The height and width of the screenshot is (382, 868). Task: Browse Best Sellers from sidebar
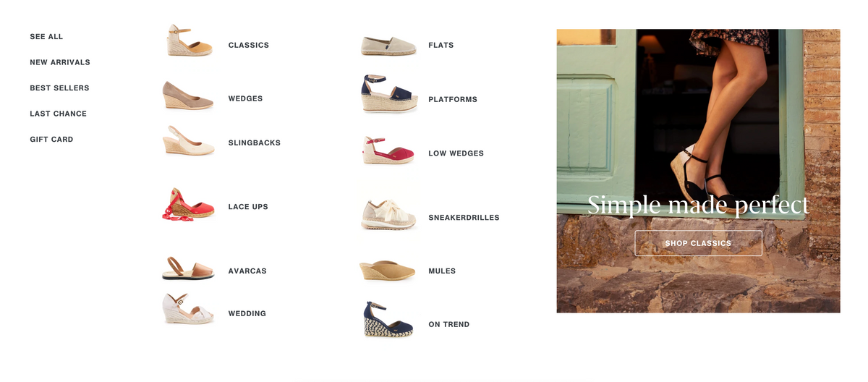[59, 88]
